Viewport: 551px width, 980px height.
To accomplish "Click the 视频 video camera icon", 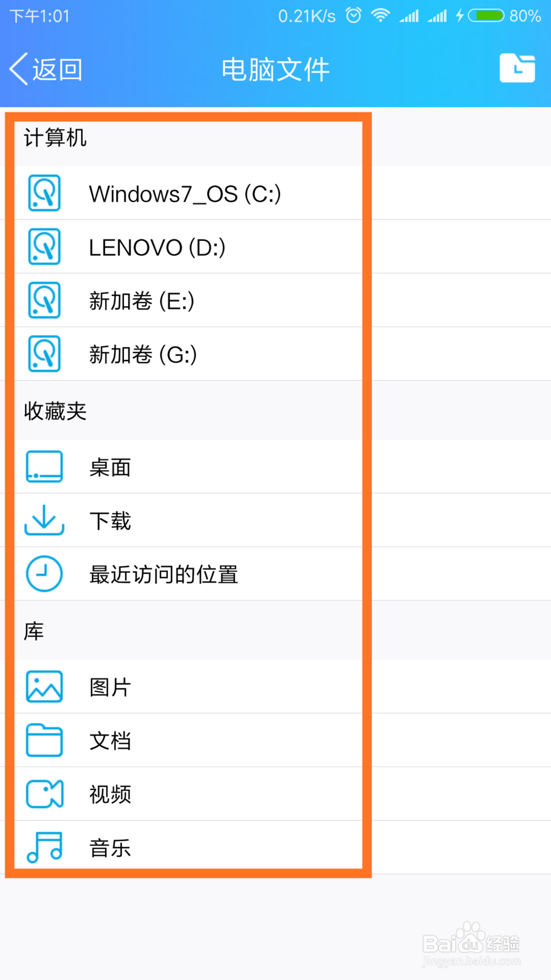I will (44, 793).
